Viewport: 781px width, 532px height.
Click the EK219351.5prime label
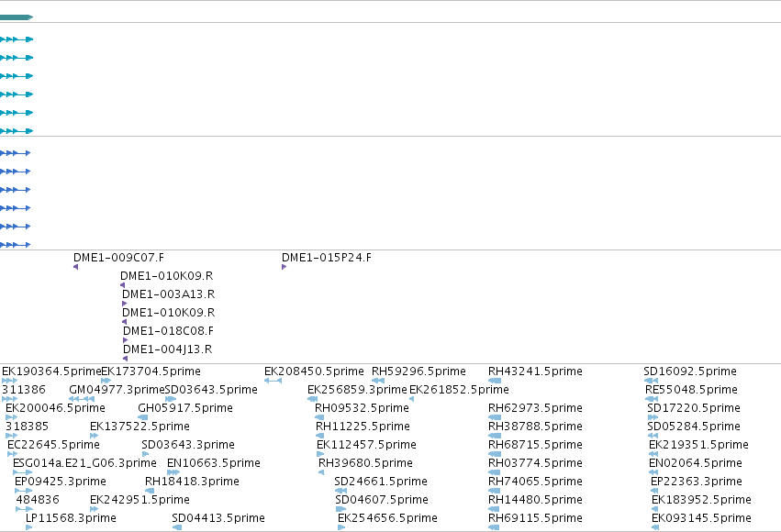pos(698,445)
